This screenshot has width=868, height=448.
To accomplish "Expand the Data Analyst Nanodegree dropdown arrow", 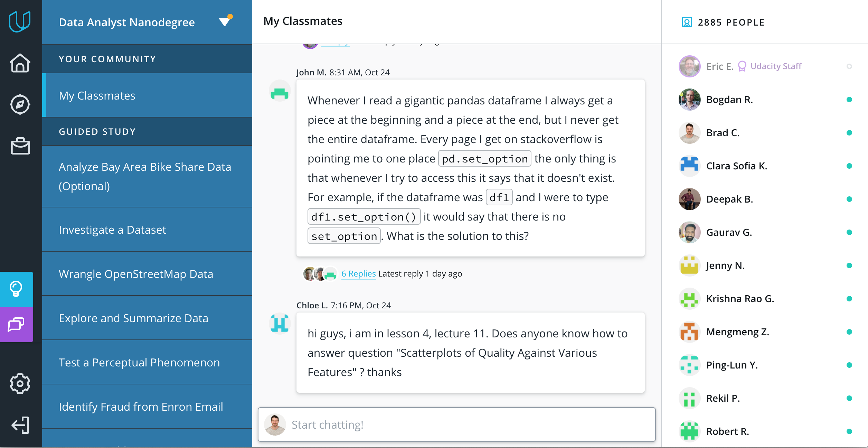I will 225,21.
